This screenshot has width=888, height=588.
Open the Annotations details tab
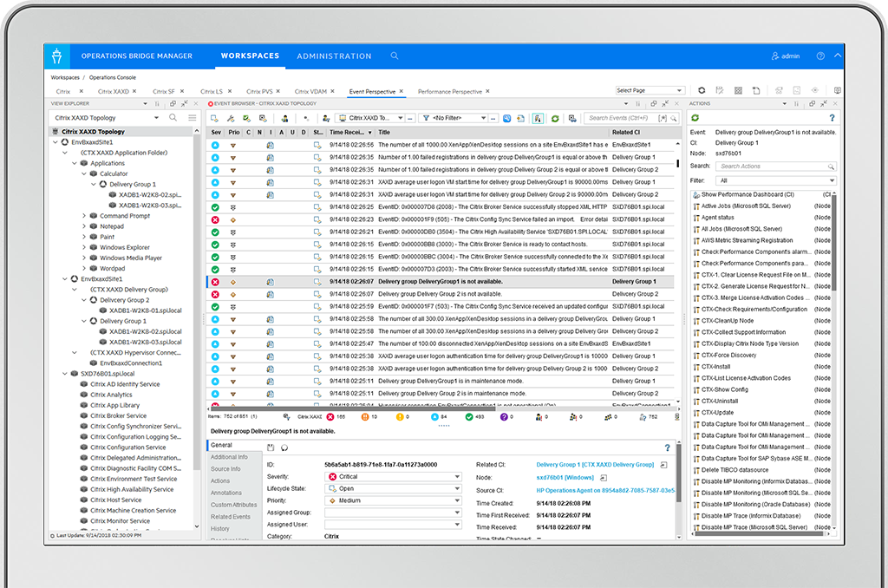226,493
